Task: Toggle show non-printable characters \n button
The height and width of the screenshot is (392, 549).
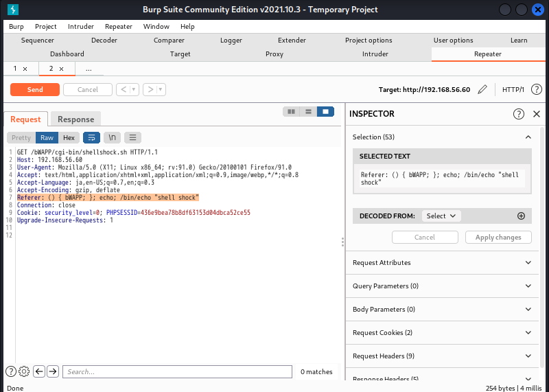Action: (112, 138)
